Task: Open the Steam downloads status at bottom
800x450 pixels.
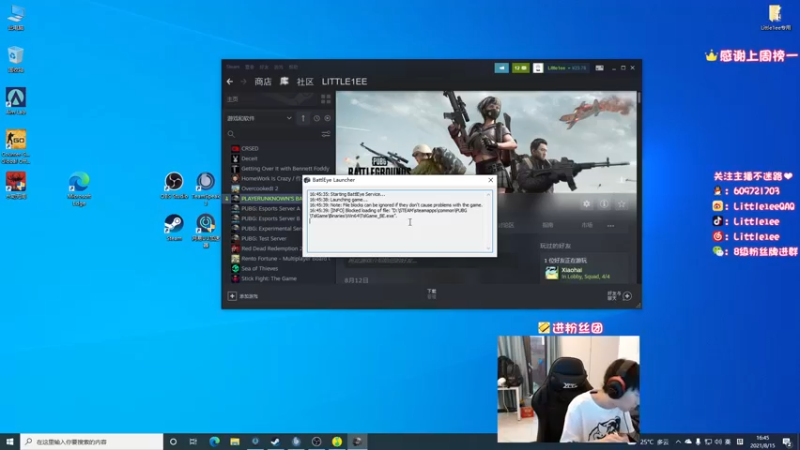Action: [432, 293]
